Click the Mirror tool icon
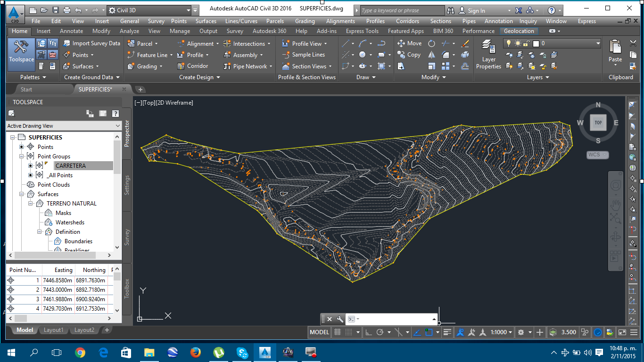The height and width of the screenshot is (362, 644). 431,55
